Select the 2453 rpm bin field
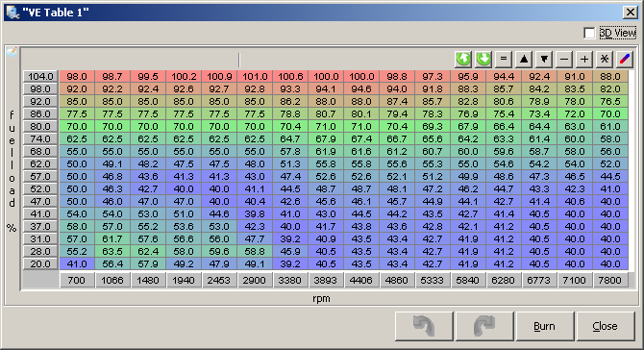644x350 pixels. coord(219,280)
